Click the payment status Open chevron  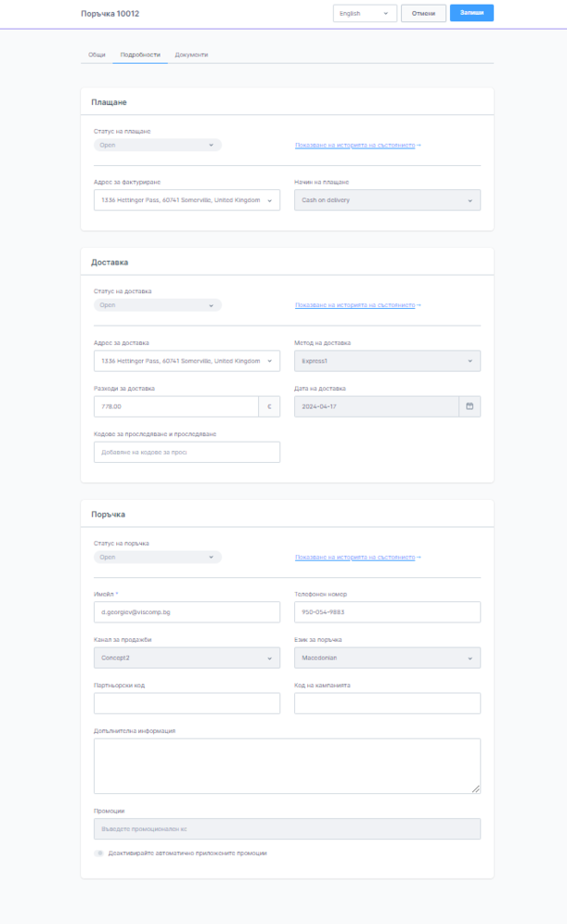click(x=212, y=145)
